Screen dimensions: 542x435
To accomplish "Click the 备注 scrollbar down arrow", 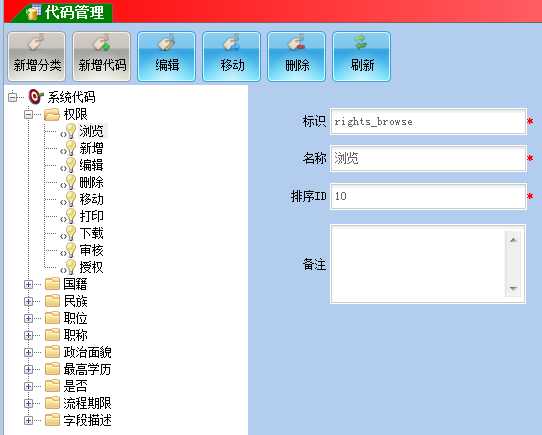I will point(513,288).
